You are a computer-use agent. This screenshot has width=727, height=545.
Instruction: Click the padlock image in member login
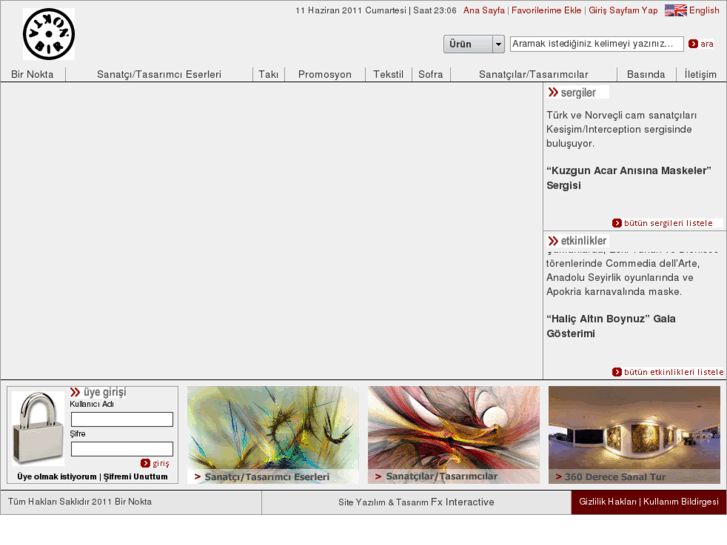point(38,428)
